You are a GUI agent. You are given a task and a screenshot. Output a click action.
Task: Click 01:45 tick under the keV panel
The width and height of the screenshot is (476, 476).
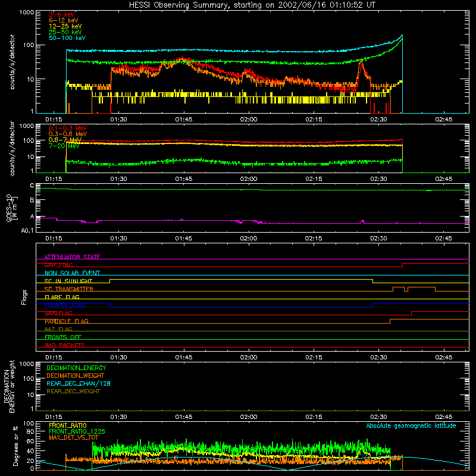click(x=184, y=120)
